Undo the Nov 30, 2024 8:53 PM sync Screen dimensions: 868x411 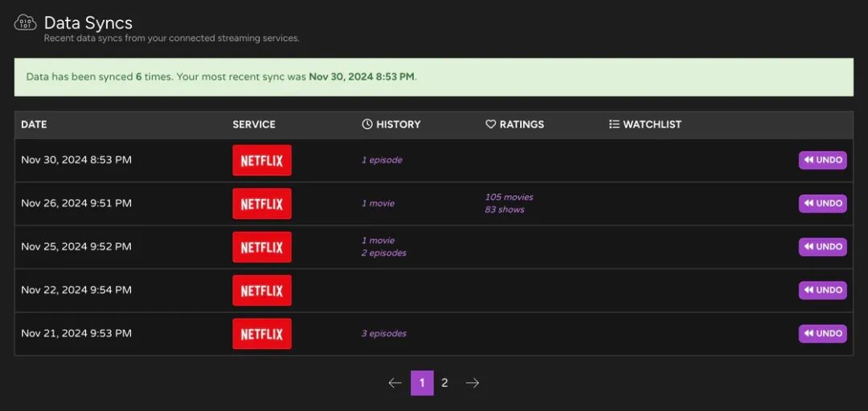(822, 160)
